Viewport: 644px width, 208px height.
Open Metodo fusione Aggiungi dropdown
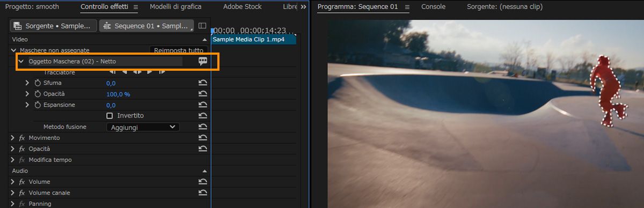click(143, 127)
